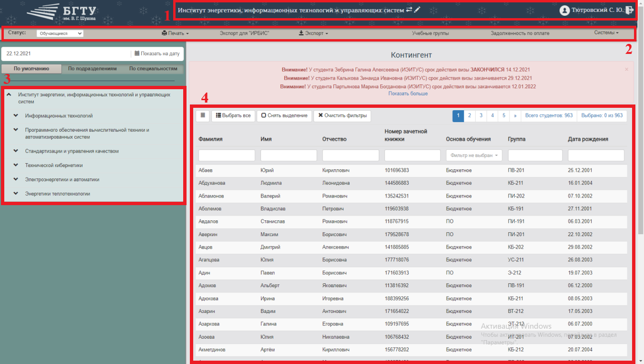Expand Стандартизации и управления качеством node
The height and width of the screenshot is (364, 644).
point(16,151)
